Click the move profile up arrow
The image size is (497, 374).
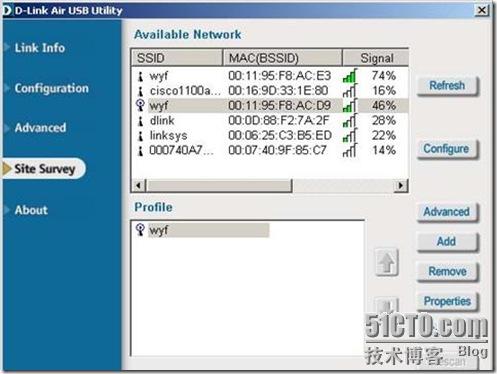[x=387, y=262]
